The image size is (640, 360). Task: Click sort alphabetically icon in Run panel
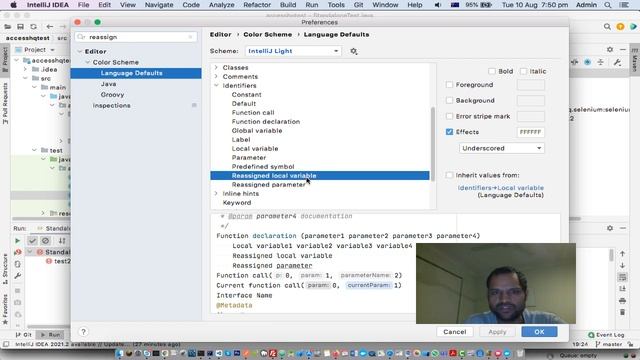[62, 241]
